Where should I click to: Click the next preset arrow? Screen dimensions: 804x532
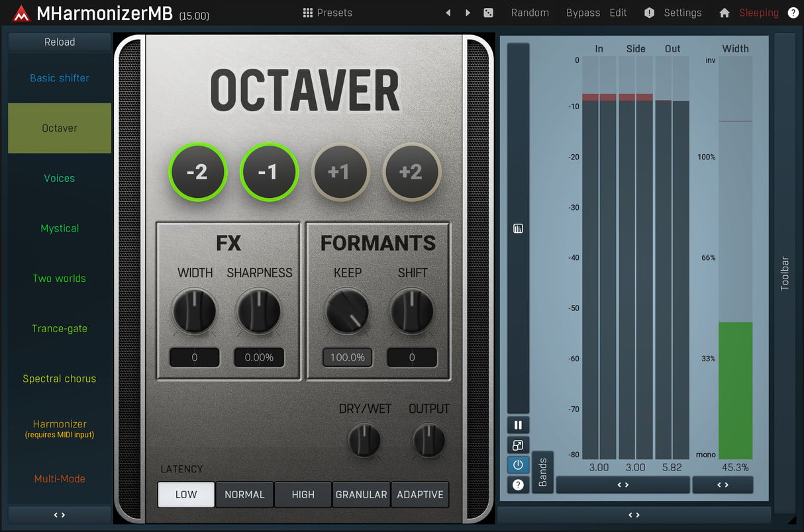[468, 13]
